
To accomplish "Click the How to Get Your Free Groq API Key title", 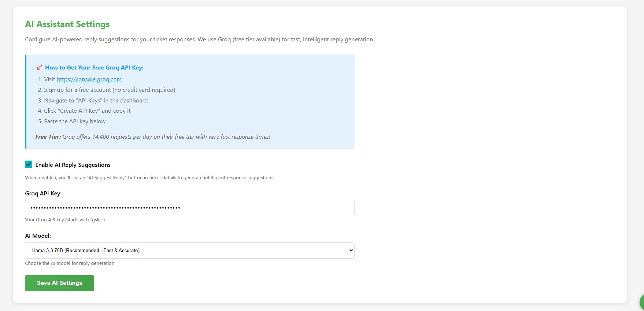I will click(x=95, y=67).
